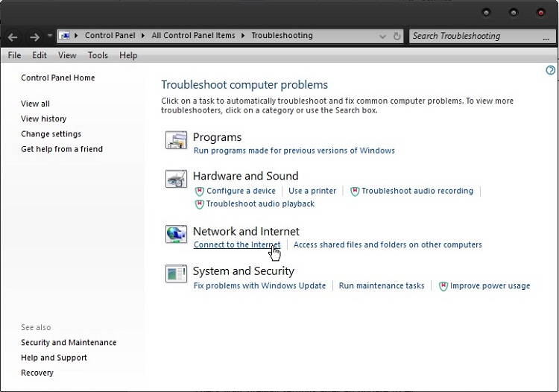Open the Tools menu
Image resolution: width=559 pixels, height=392 pixels.
pos(98,55)
